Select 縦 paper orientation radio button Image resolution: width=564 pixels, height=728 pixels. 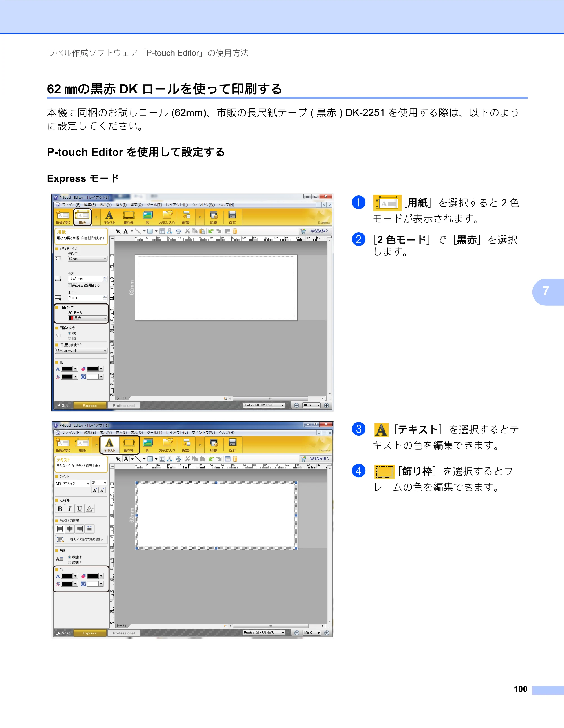point(70,338)
